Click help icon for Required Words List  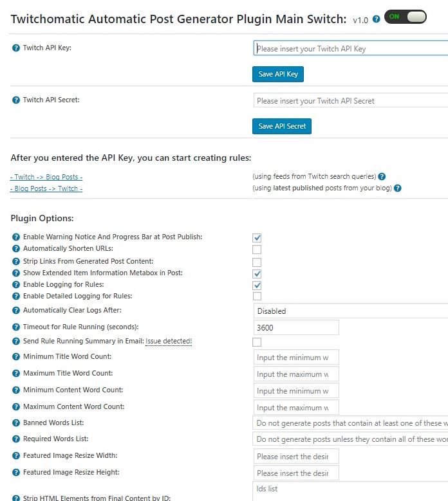coord(15,439)
